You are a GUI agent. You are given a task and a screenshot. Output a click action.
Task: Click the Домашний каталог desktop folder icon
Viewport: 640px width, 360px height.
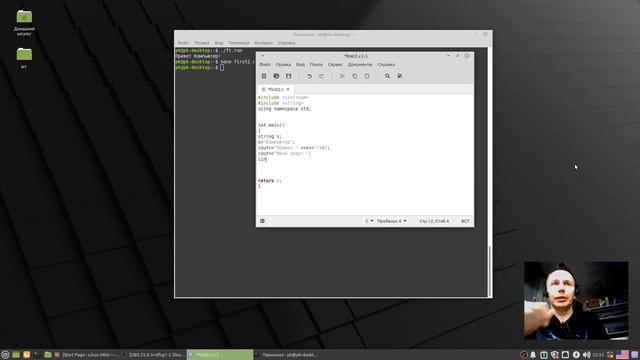tap(24, 23)
